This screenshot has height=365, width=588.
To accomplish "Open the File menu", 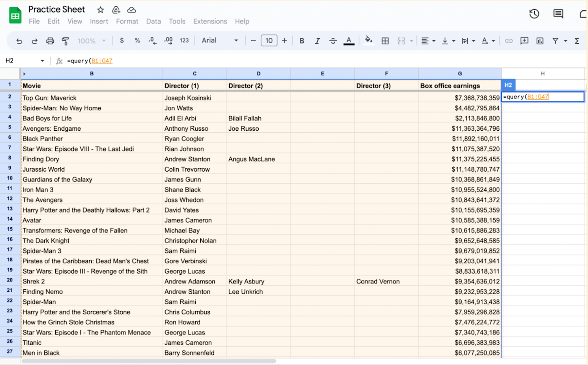I will 34,21.
